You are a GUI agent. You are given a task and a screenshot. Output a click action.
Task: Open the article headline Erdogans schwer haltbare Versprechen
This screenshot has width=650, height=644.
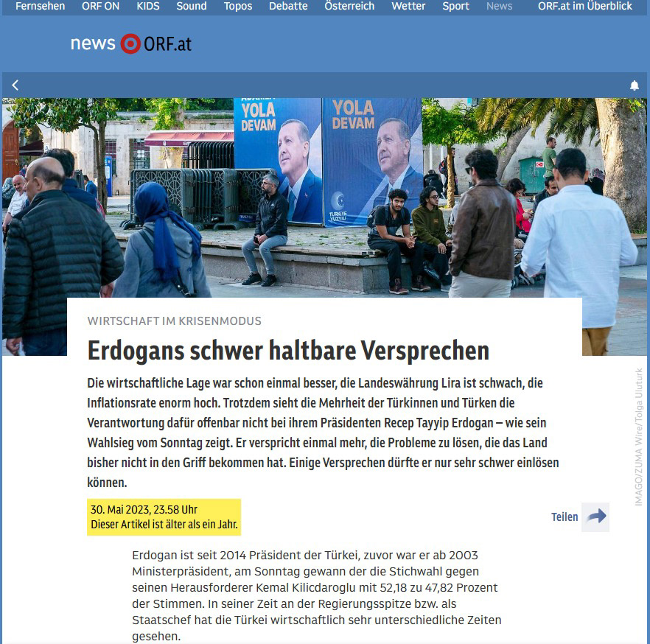click(288, 351)
